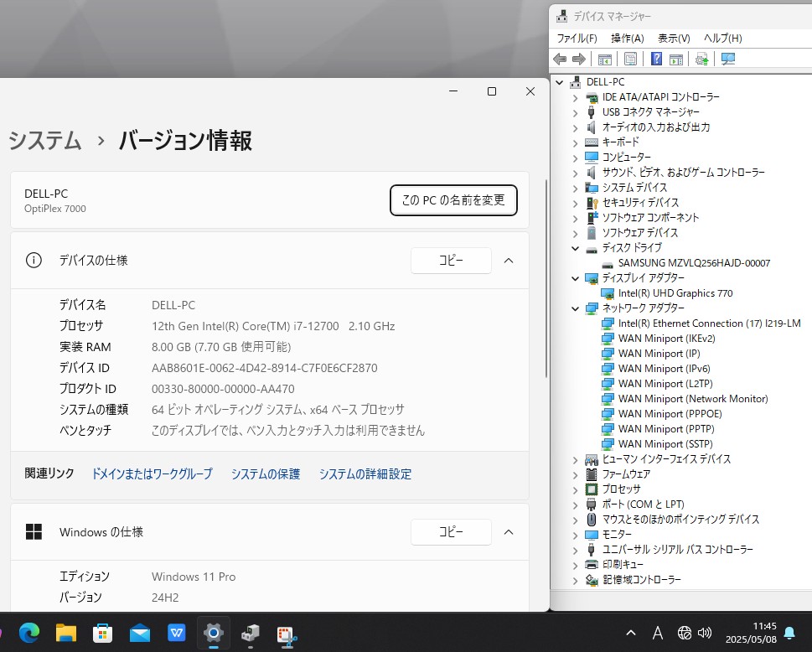Open the システムの詳細設定 link
812x652 pixels.
click(365, 473)
